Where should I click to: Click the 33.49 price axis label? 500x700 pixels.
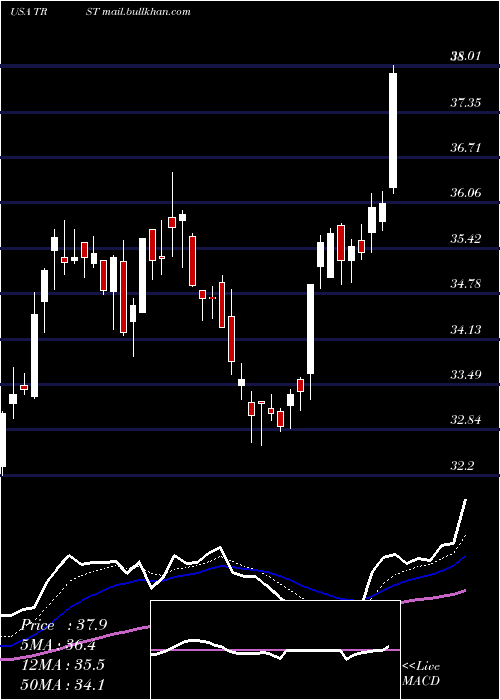[x=466, y=375]
